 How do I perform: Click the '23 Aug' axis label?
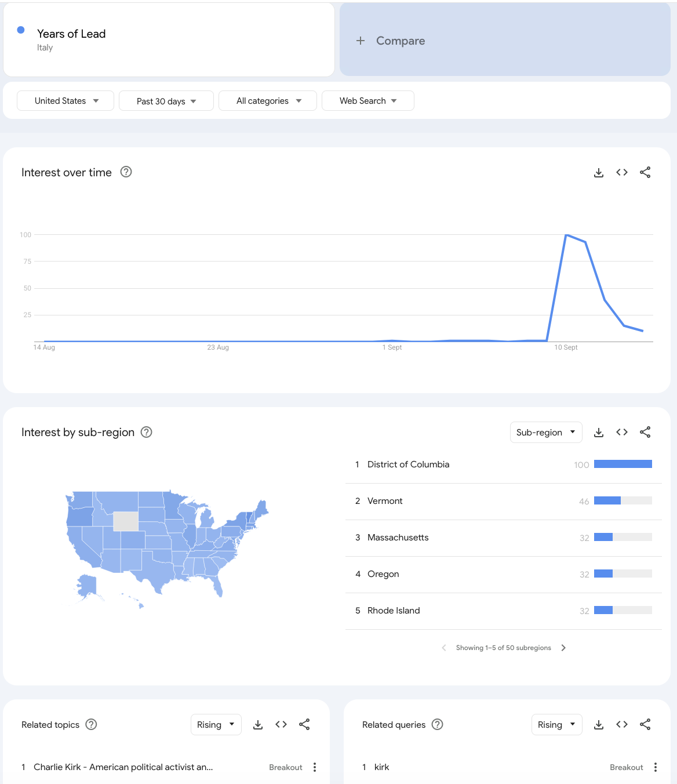[x=218, y=347]
